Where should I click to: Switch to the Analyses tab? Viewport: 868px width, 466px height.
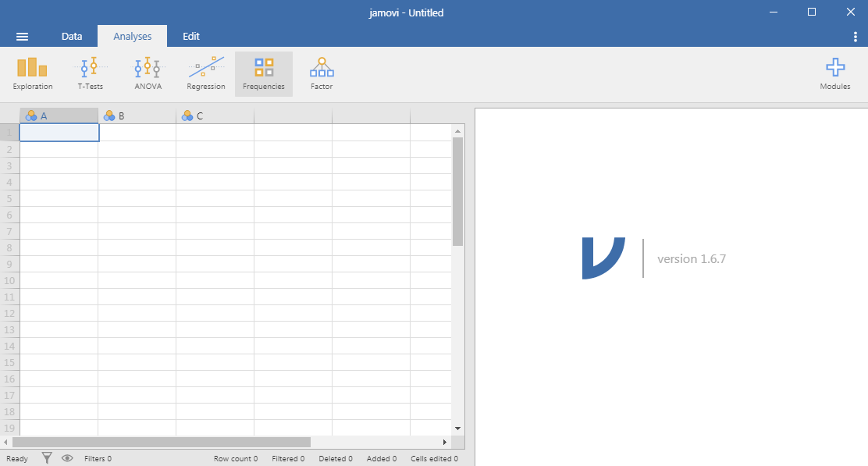pyautogui.click(x=132, y=36)
